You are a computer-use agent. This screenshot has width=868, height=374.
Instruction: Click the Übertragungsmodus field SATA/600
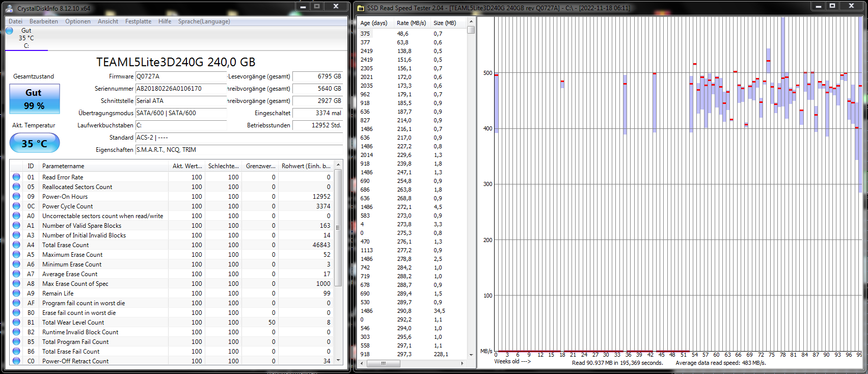(181, 113)
